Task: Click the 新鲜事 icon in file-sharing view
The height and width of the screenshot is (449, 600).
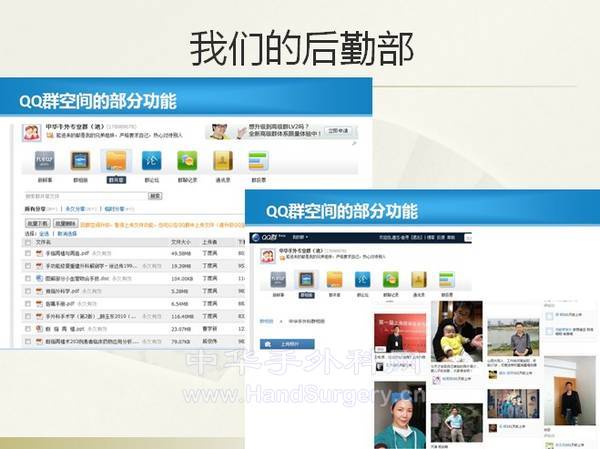Action: pyautogui.click(x=45, y=162)
